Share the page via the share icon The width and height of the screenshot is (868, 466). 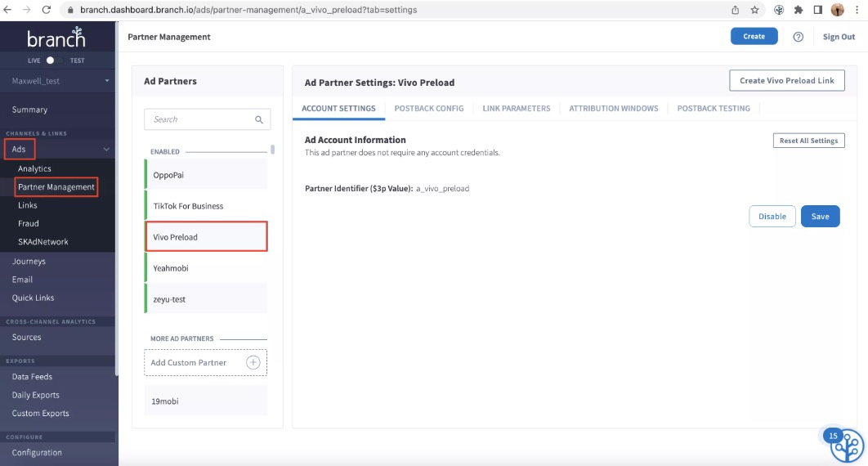click(735, 10)
